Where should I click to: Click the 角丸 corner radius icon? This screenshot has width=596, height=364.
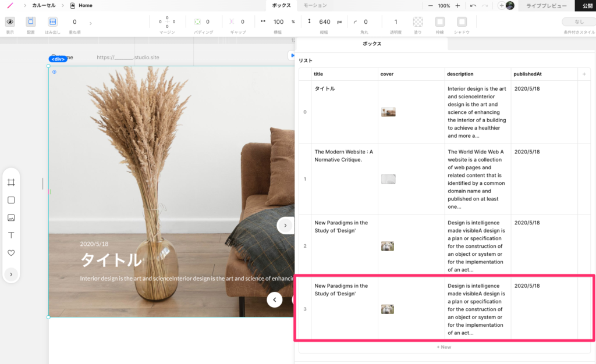click(355, 22)
